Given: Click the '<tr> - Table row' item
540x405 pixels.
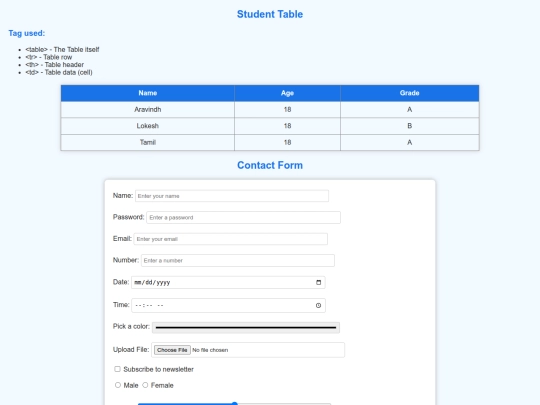Looking at the screenshot, I should [x=49, y=57].
